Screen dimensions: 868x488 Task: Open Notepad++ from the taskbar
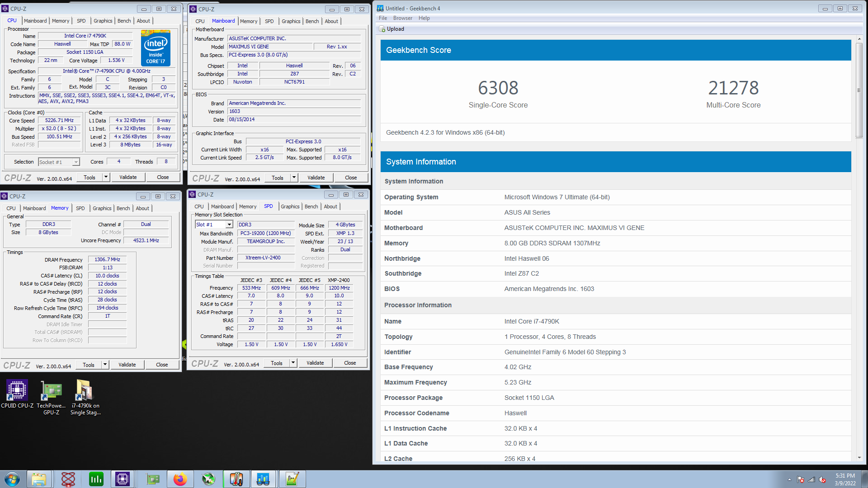pyautogui.click(x=292, y=479)
